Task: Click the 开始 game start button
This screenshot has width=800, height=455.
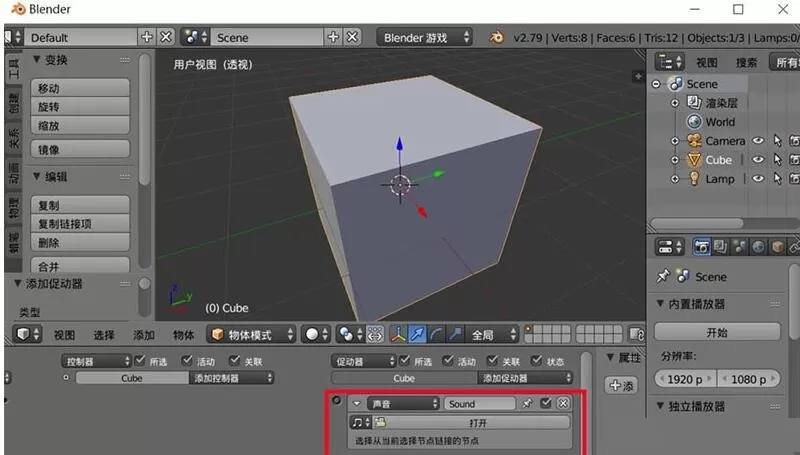Action: coord(717,332)
